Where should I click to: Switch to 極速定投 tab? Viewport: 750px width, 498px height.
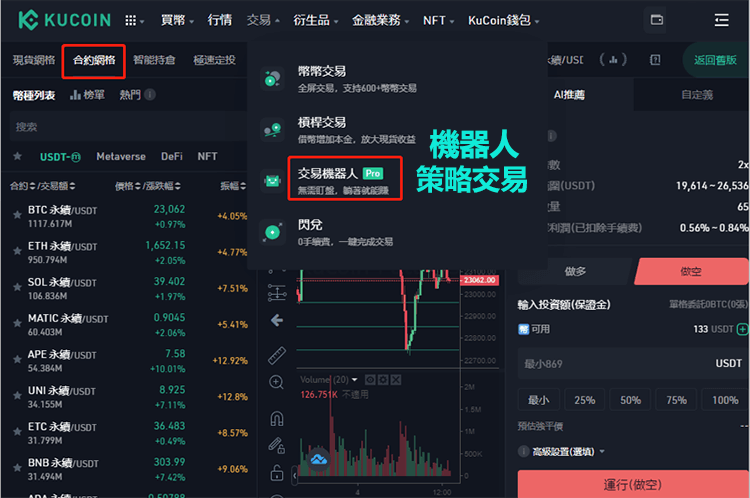pos(214,60)
